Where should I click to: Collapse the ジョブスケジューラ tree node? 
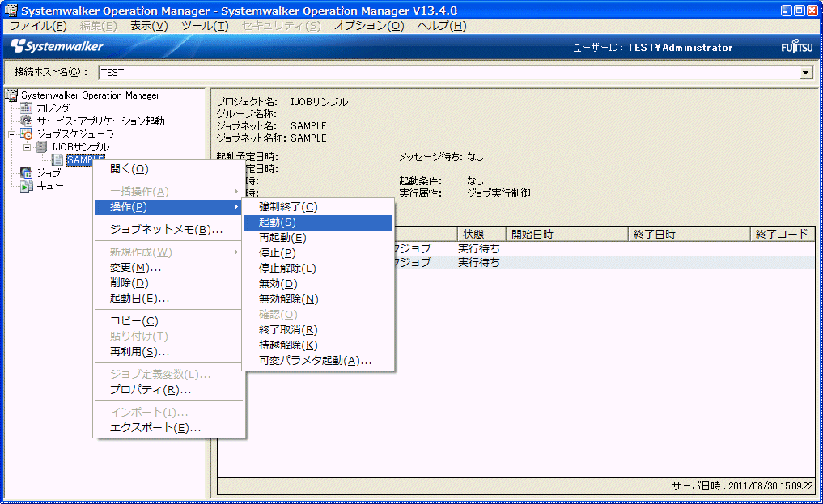coord(11,135)
